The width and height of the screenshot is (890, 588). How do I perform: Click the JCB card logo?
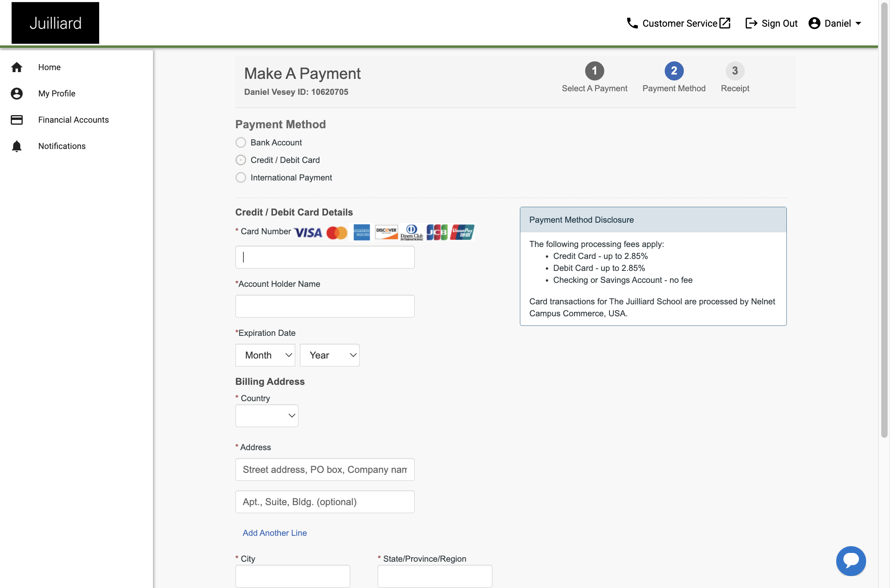click(437, 232)
